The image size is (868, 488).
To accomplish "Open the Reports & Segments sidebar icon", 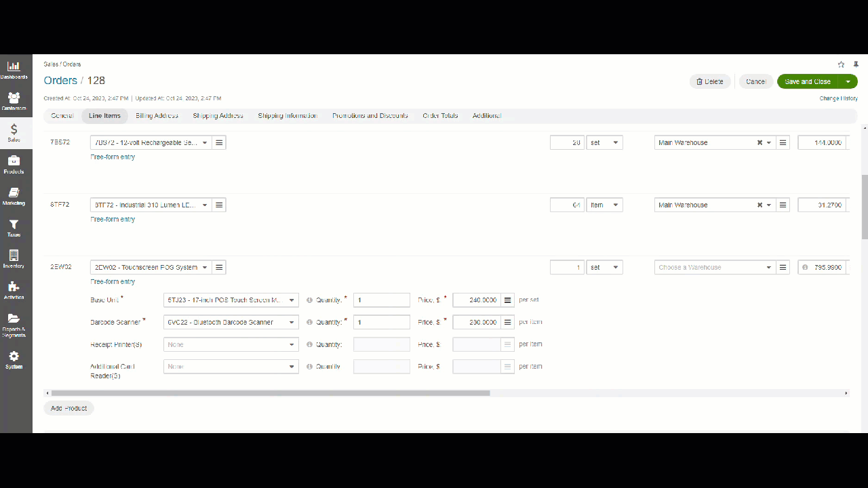I will [x=14, y=325].
